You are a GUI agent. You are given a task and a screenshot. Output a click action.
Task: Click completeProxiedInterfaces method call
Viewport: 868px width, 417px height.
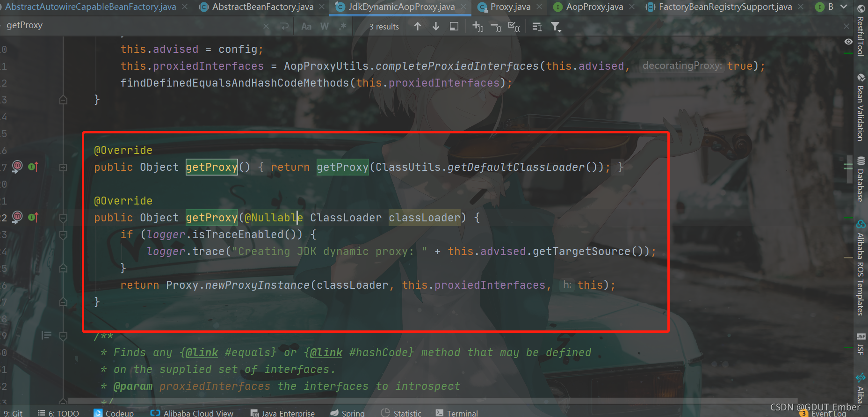click(x=457, y=66)
